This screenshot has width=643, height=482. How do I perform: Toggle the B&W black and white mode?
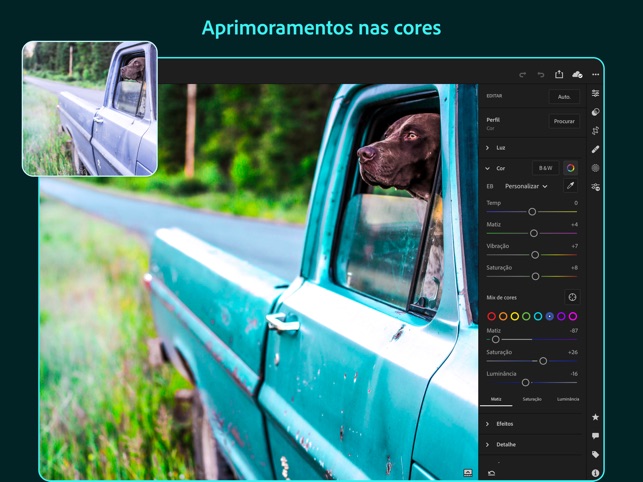pyautogui.click(x=545, y=168)
